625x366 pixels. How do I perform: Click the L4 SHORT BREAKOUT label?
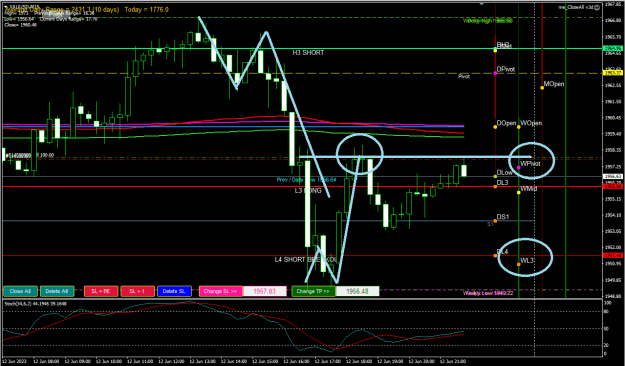(x=306, y=260)
